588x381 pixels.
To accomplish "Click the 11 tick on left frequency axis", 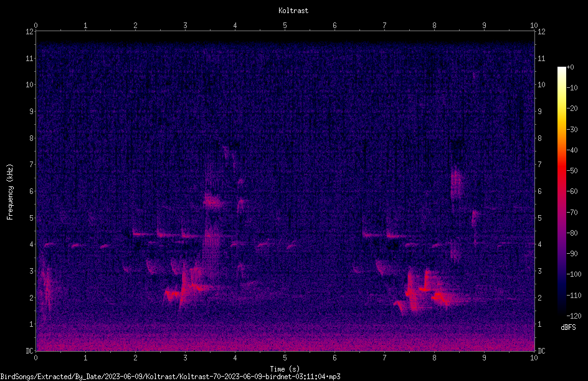I will [x=29, y=58].
